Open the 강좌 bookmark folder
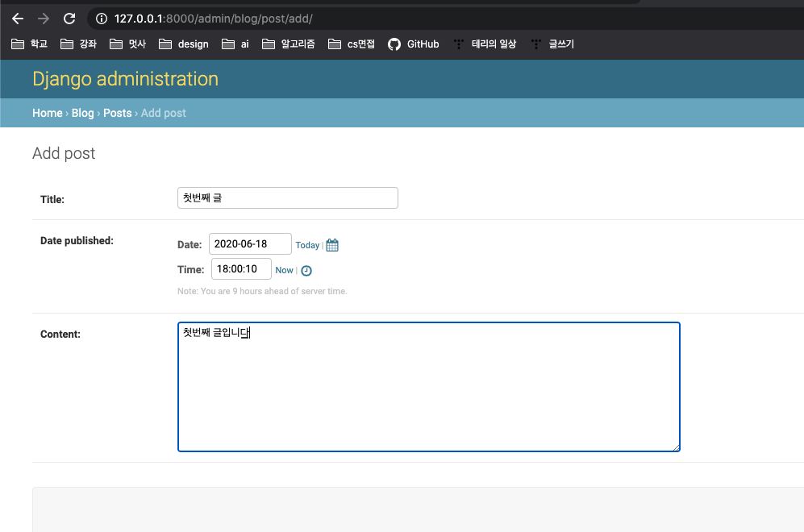This screenshot has height=532, width=804. point(78,44)
